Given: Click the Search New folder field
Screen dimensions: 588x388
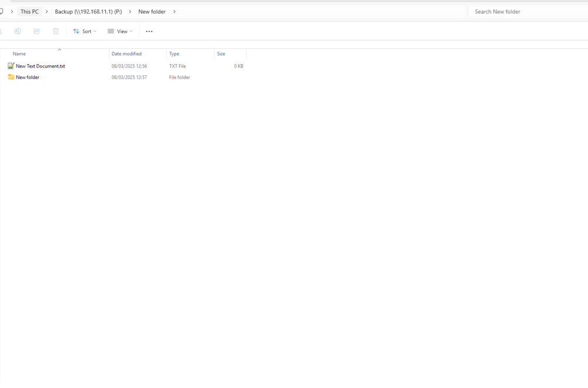Looking at the screenshot, I should (x=528, y=12).
